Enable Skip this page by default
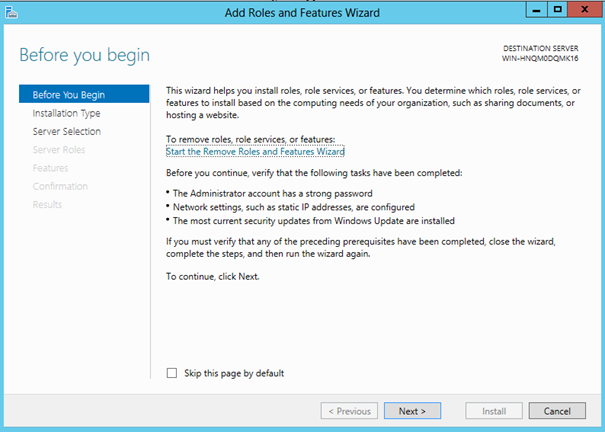Screen dimensions: 605x432 [172, 373]
